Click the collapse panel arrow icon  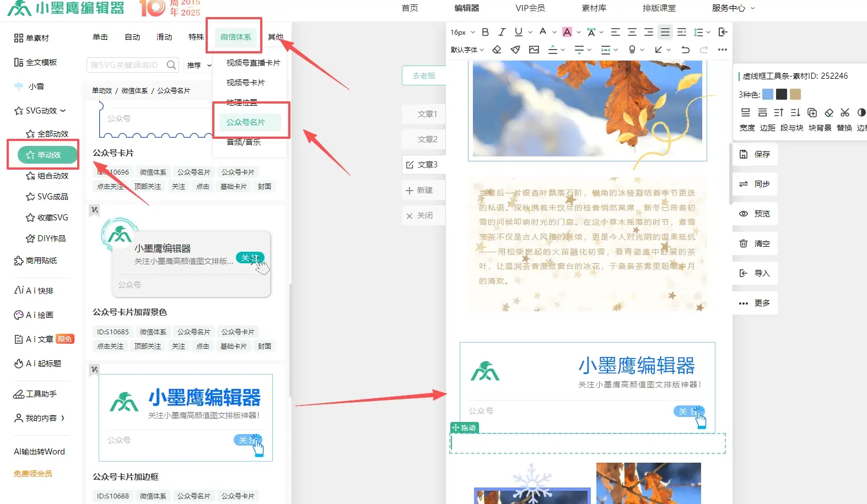click(x=723, y=32)
